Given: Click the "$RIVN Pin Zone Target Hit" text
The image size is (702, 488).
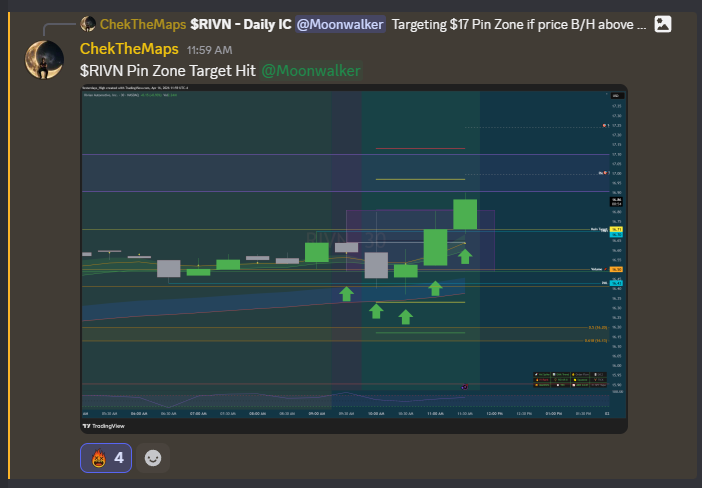Looking at the screenshot, I should click(x=167, y=71).
